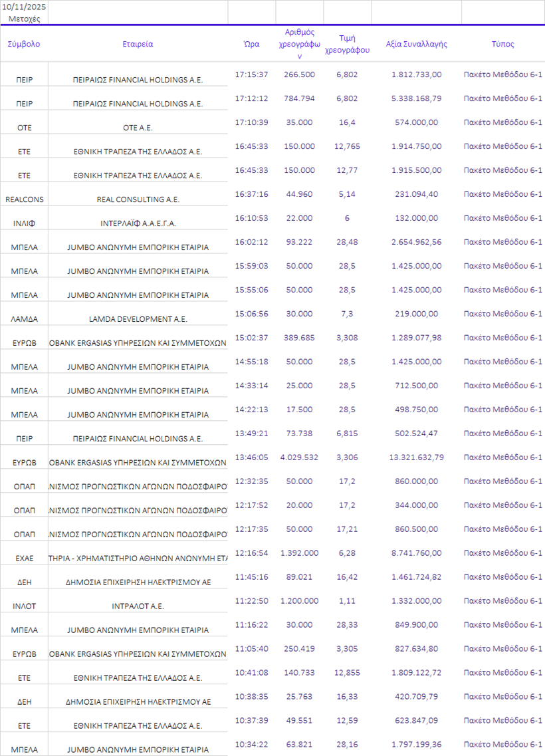
Task: Click the Ώρα column header
Action: pos(251,44)
